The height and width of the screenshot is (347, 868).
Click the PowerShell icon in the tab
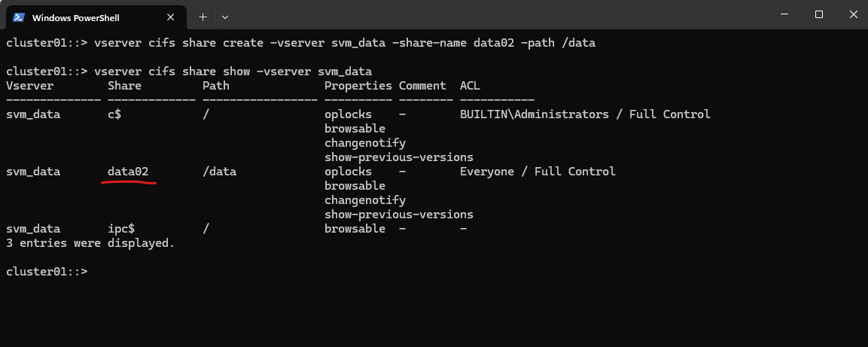18,17
